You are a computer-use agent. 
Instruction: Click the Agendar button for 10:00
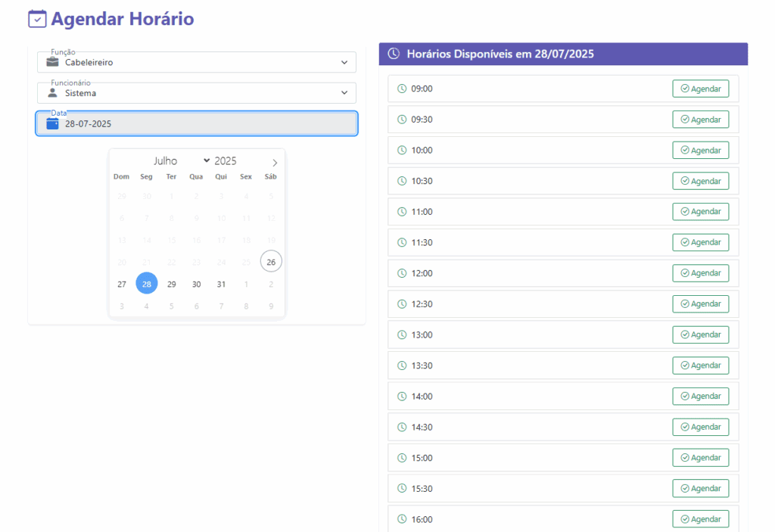coord(700,150)
